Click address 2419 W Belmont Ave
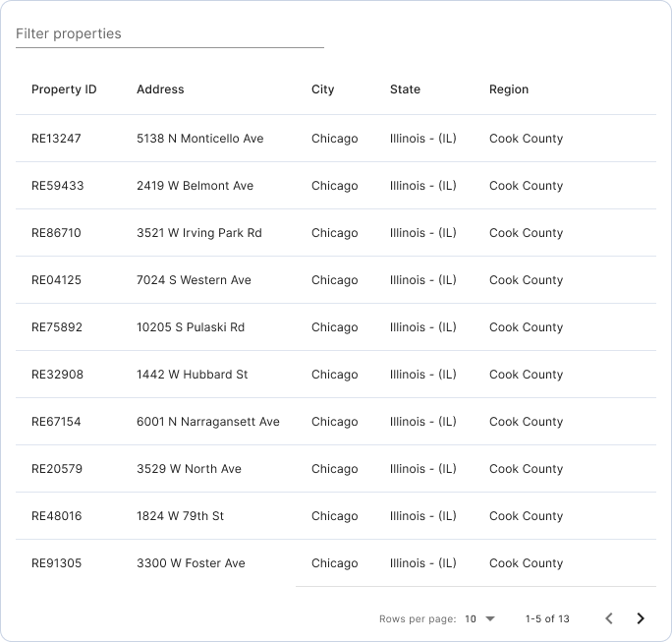Viewport: 672px width, 642px height. pyautogui.click(x=195, y=186)
